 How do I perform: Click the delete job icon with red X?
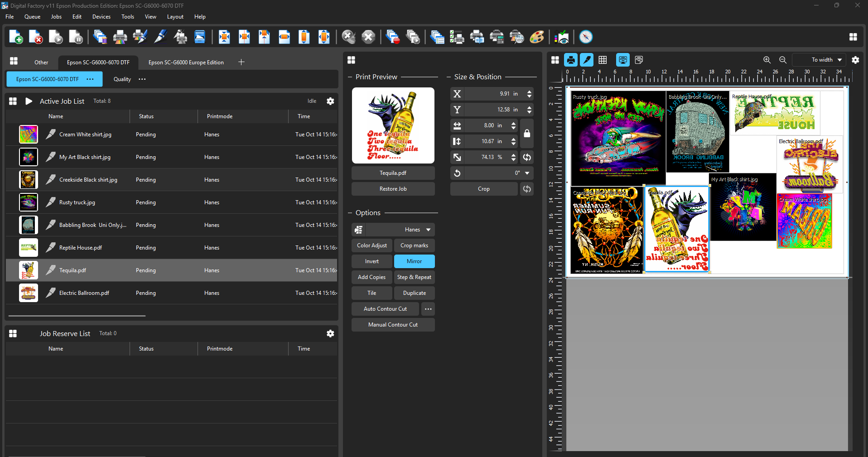36,37
